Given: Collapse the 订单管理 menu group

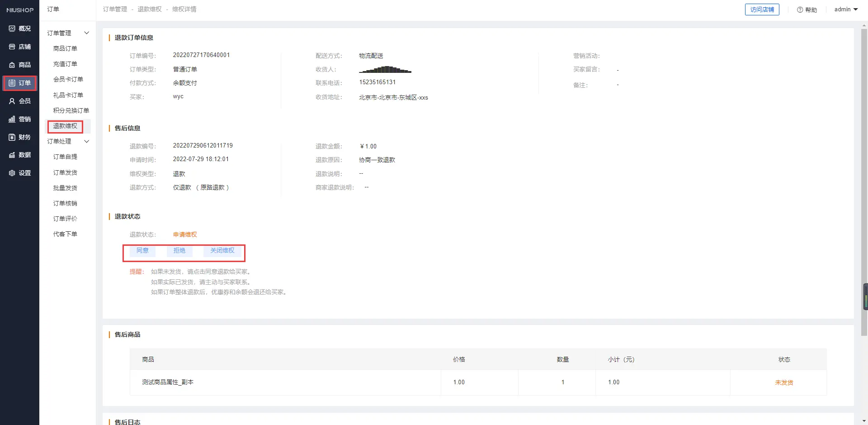Looking at the screenshot, I should 86,33.
